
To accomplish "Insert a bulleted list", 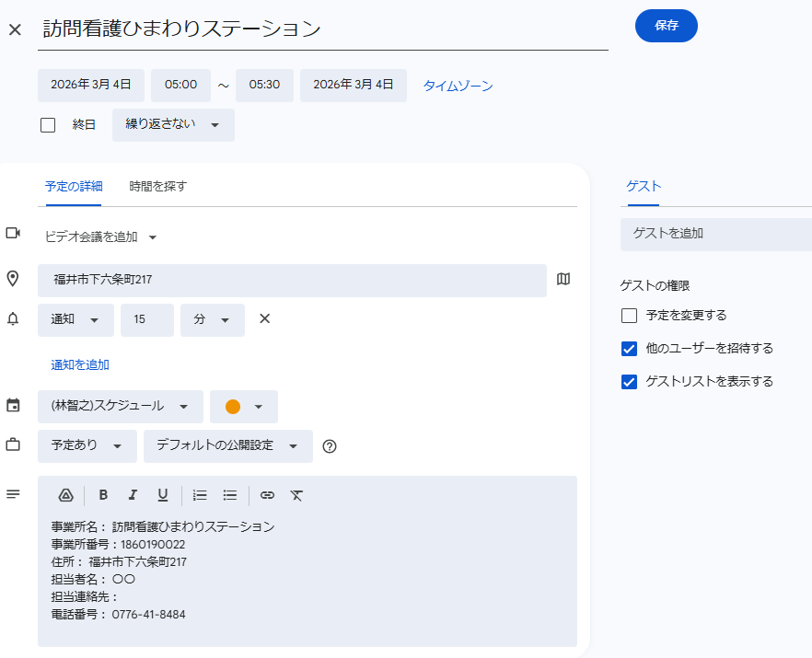I will click(x=230, y=495).
